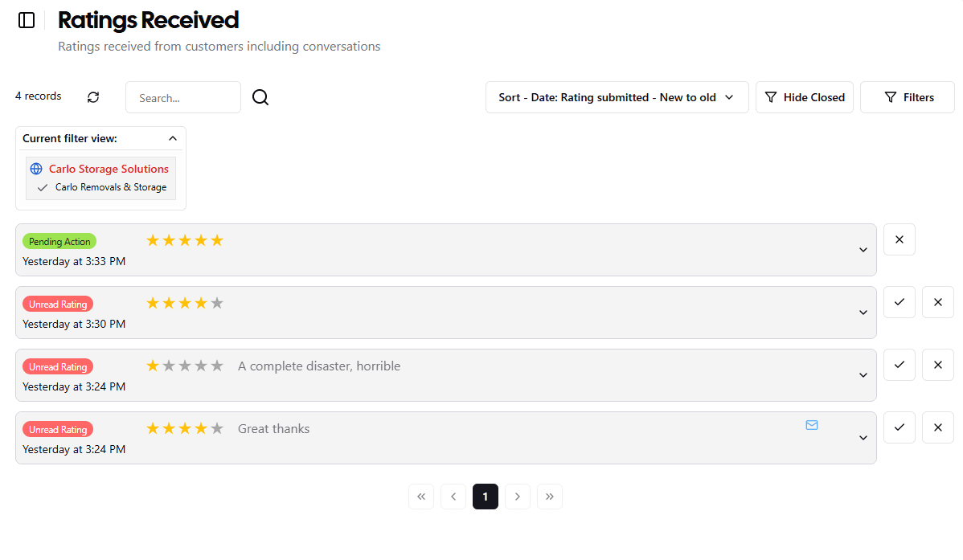Mark 'A complete disaster' rating as read
963x560 pixels.
coord(899,365)
